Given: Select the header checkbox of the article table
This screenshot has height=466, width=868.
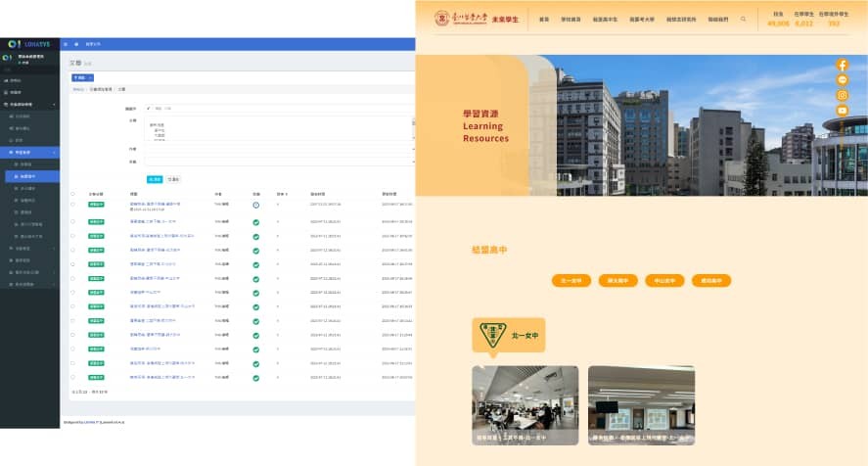Looking at the screenshot, I should click(72, 194).
